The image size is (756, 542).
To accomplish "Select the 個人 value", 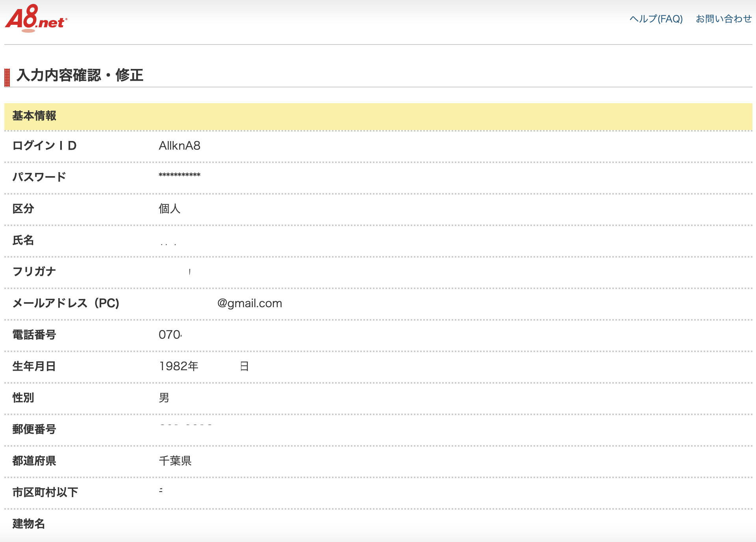I will [x=170, y=208].
